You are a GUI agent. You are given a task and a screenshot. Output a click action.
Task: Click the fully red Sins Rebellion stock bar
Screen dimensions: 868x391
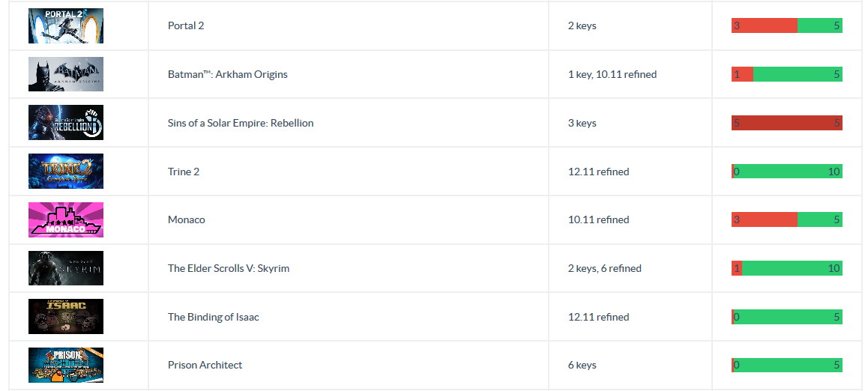tap(786, 123)
